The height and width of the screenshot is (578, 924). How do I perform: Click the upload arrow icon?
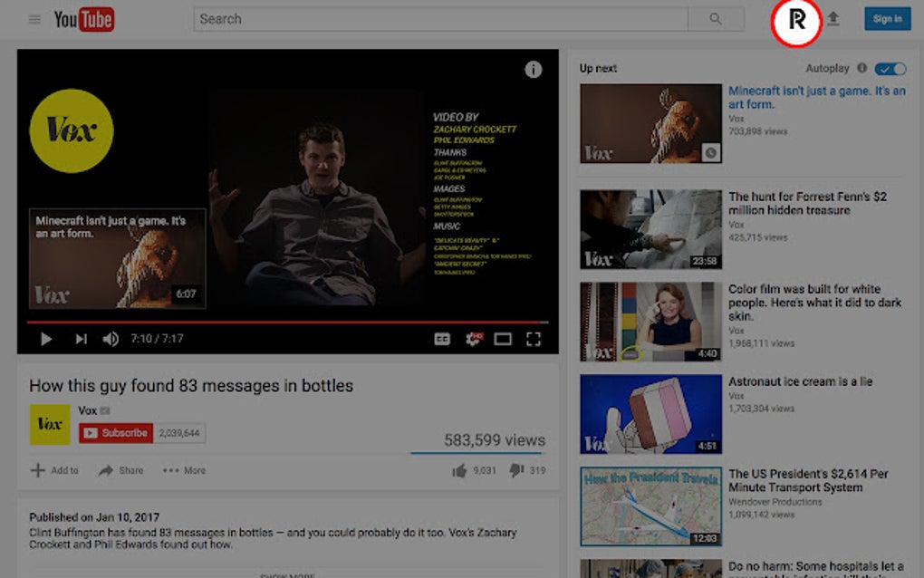[833, 18]
